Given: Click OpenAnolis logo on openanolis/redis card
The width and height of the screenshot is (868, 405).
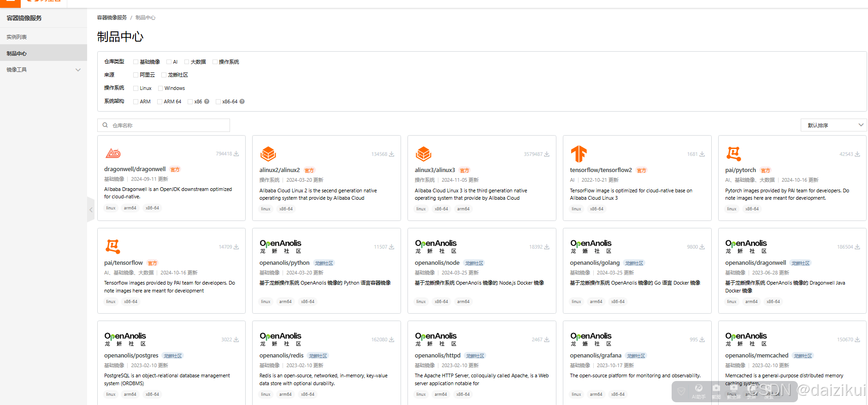Looking at the screenshot, I should click(280, 339).
